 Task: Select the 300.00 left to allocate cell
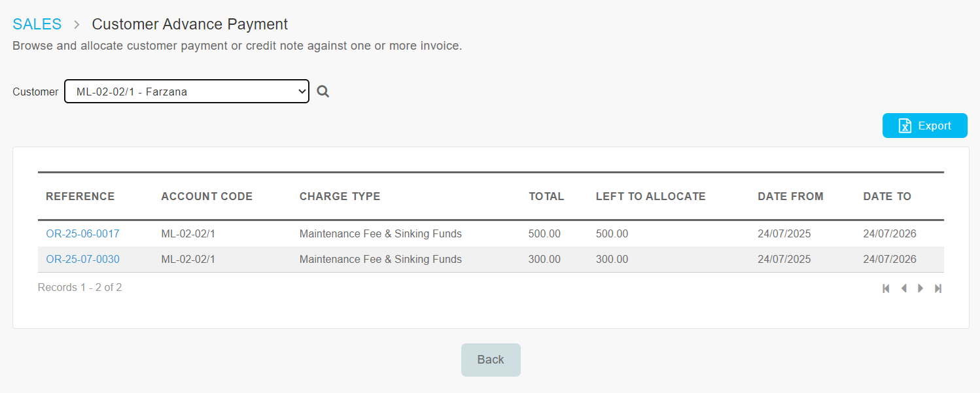[x=612, y=259]
